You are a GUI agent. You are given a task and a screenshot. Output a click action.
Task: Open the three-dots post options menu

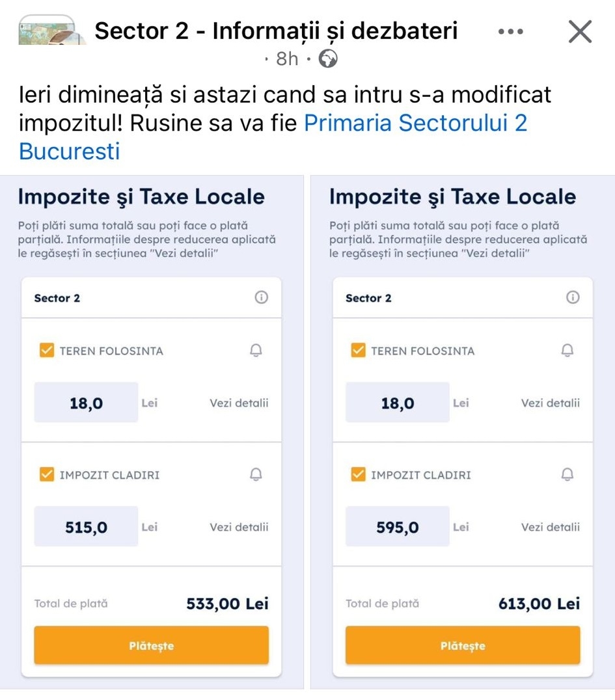pos(510,31)
